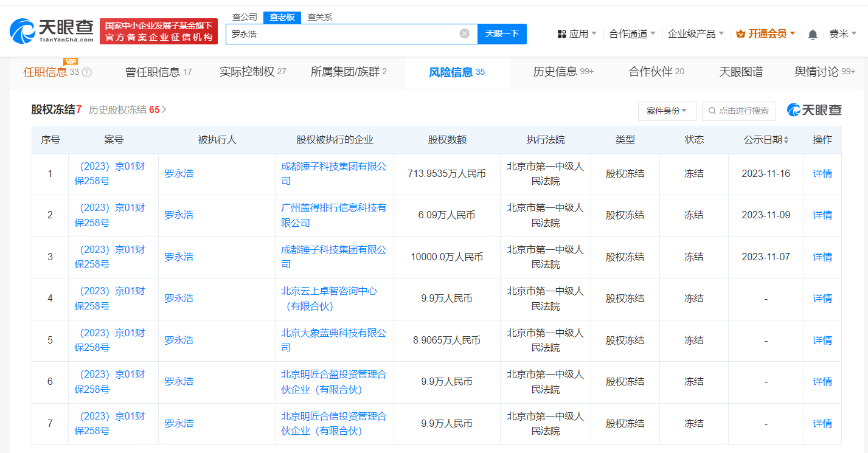Open notifications via the bell icon
The width and height of the screenshot is (868, 453).
[812, 35]
